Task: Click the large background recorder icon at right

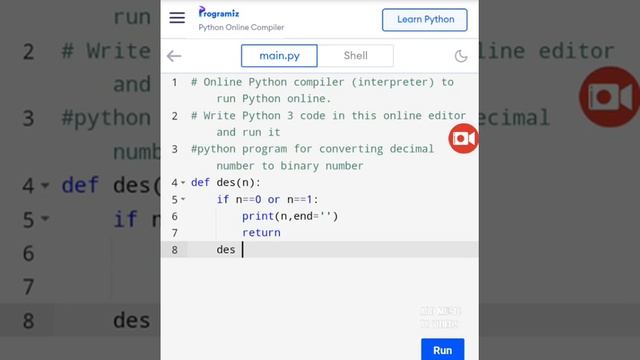Action: pyautogui.click(x=610, y=97)
